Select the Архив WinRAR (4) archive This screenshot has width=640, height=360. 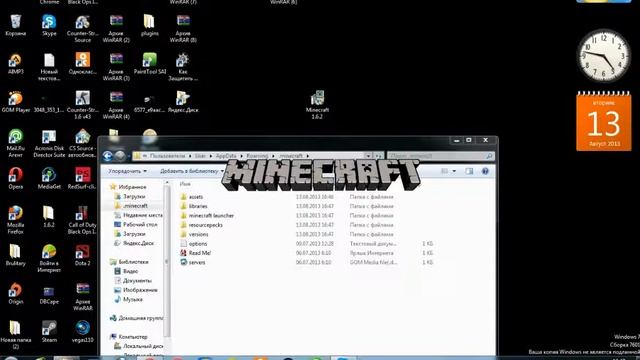coord(116,105)
